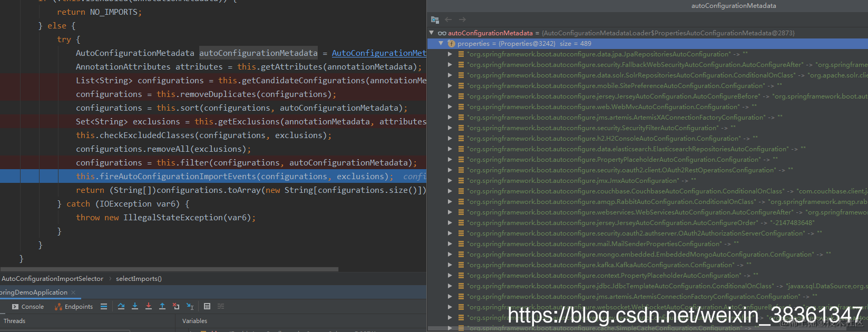The width and height of the screenshot is (868, 332).
Task: Expand the ElasticsearchRepositoriesAutoConfiguration entry
Action: pyautogui.click(x=450, y=149)
